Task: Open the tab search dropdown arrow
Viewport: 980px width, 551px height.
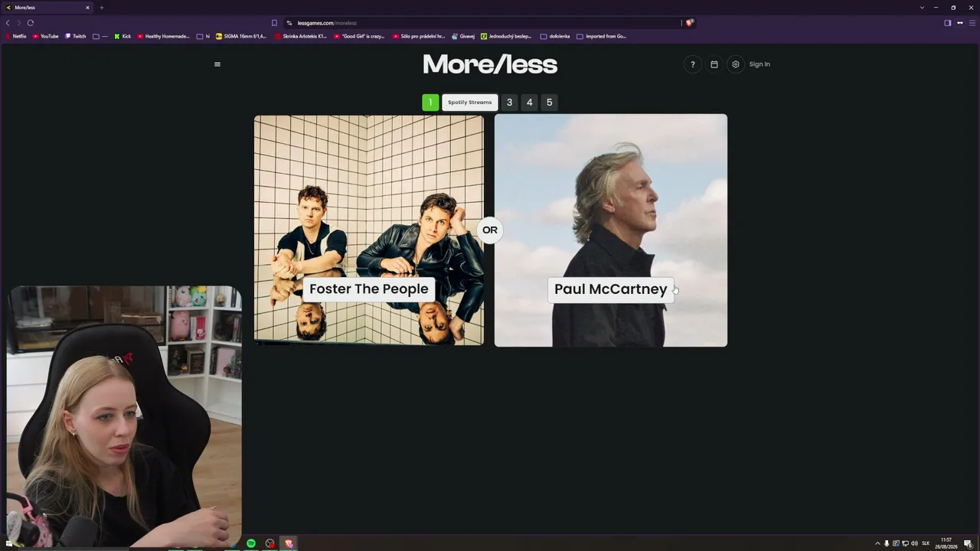Action: pos(922,8)
